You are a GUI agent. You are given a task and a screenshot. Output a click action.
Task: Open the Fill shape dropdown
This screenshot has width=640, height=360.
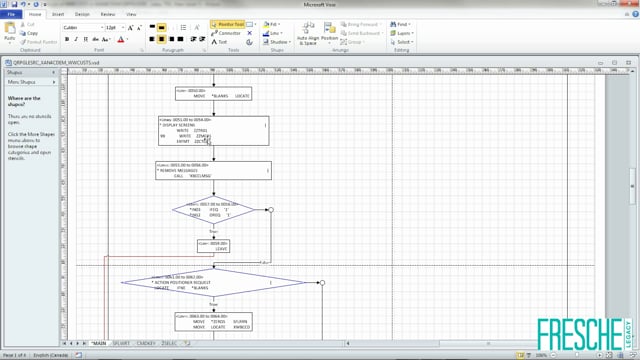pyautogui.click(x=272, y=24)
